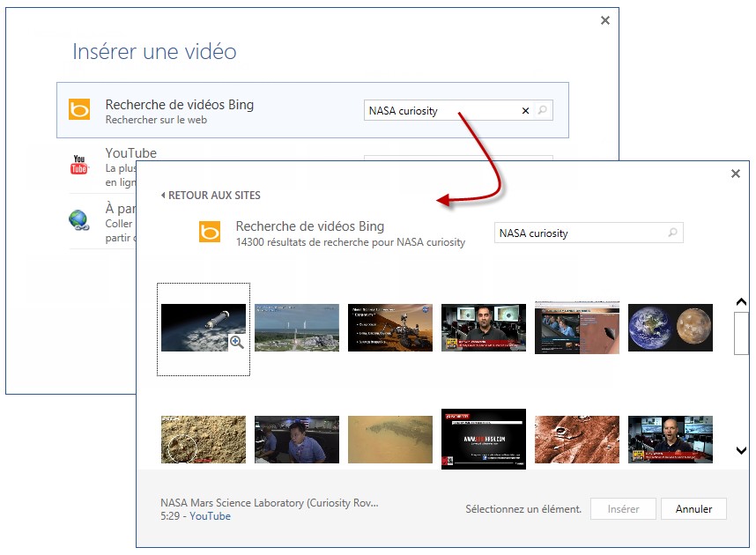Select the Mars rover illustration video thumbnail
The image size is (756, 555).
click(390, 328)
